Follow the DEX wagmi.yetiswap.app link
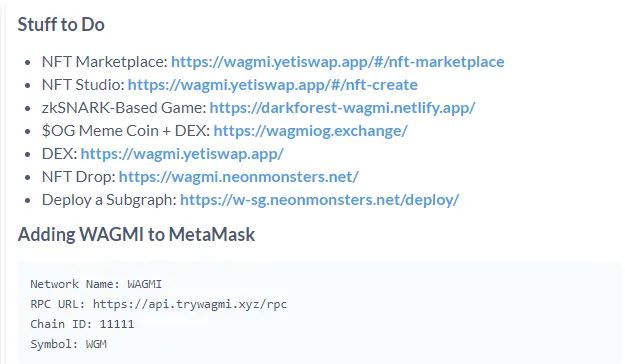 182,154
